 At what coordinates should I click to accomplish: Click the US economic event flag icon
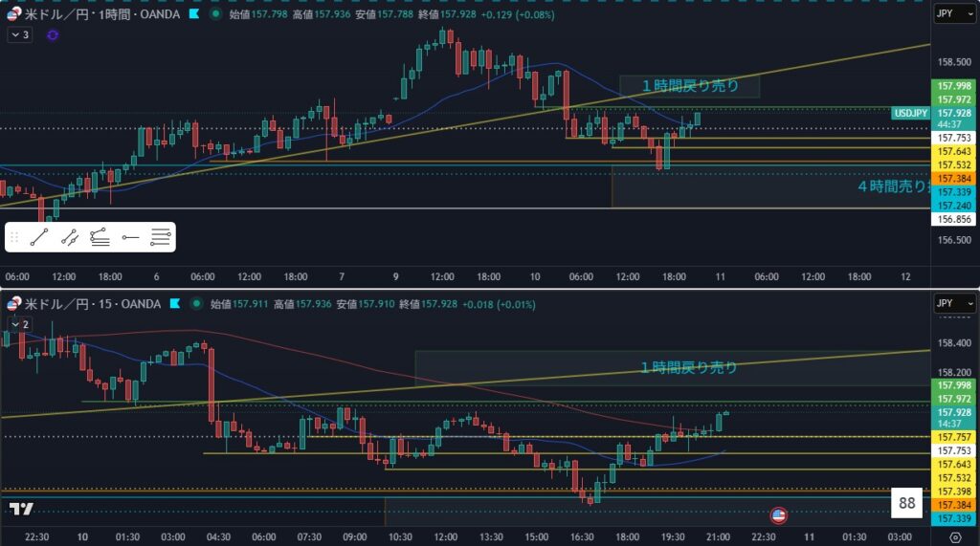pyautogui.click(x=778, y=515)
